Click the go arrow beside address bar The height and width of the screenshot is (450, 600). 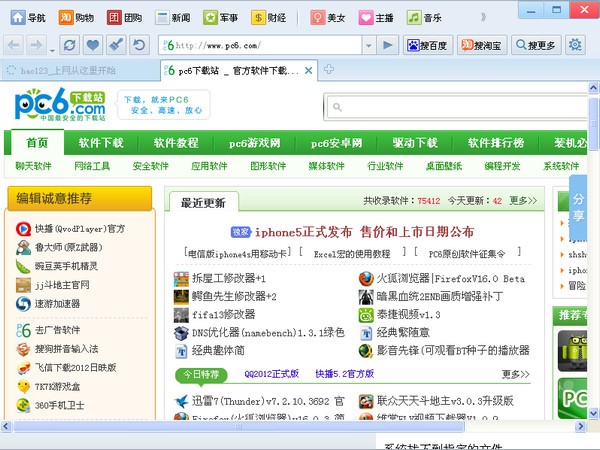tap(388, 46)
